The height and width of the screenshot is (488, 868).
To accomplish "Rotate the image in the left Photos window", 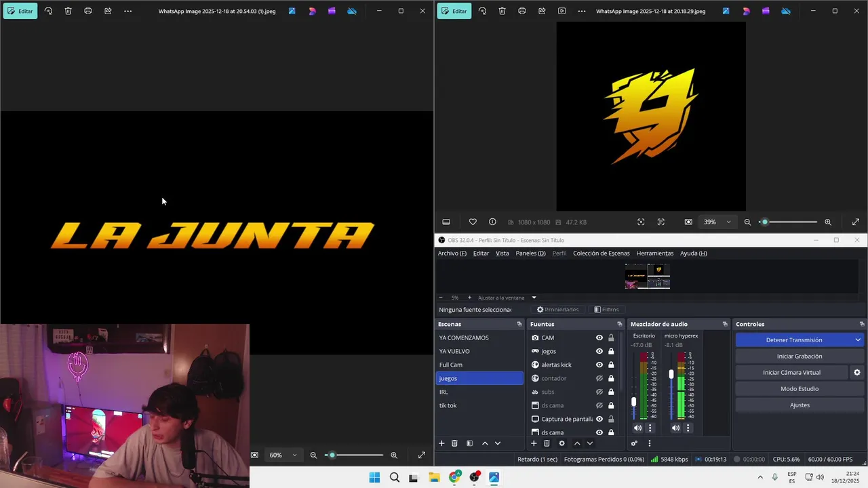I will tap(48, 11).
